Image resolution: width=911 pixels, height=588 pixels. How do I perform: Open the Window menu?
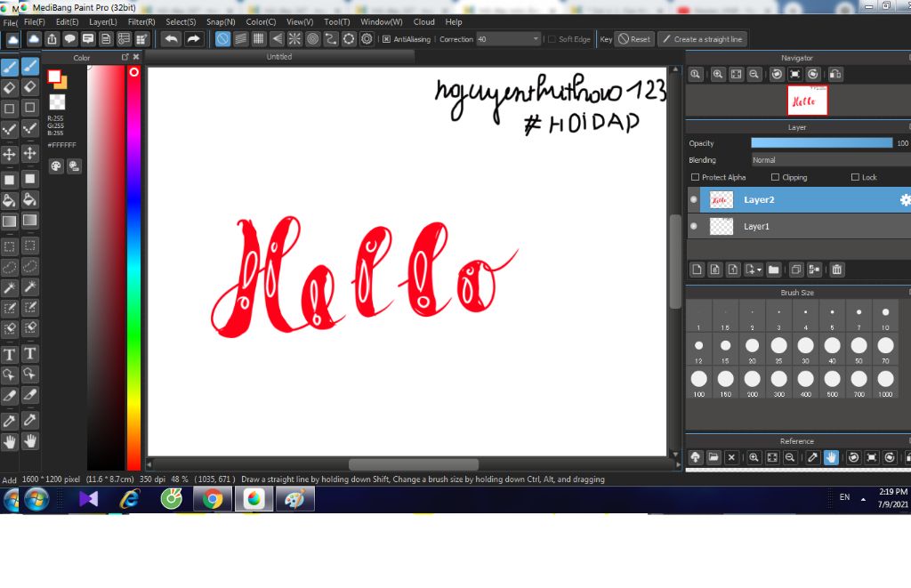point(381,21)
